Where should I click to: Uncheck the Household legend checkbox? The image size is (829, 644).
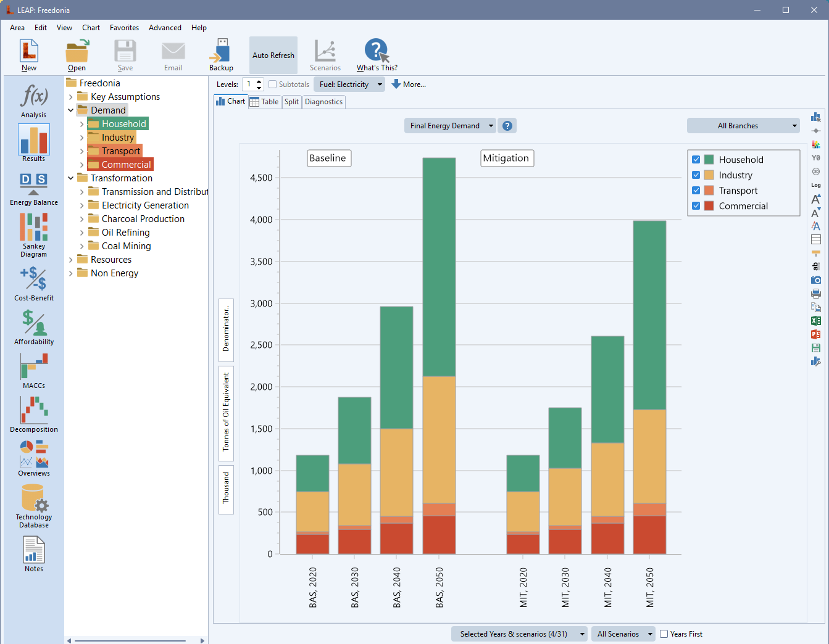(x=696, y=160)
